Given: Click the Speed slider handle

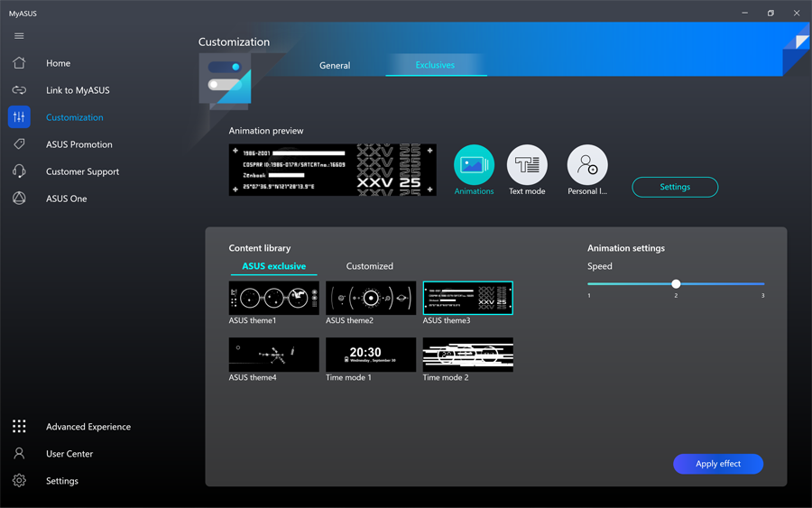Looking at the screenshot, I should [x=676, y=283].
